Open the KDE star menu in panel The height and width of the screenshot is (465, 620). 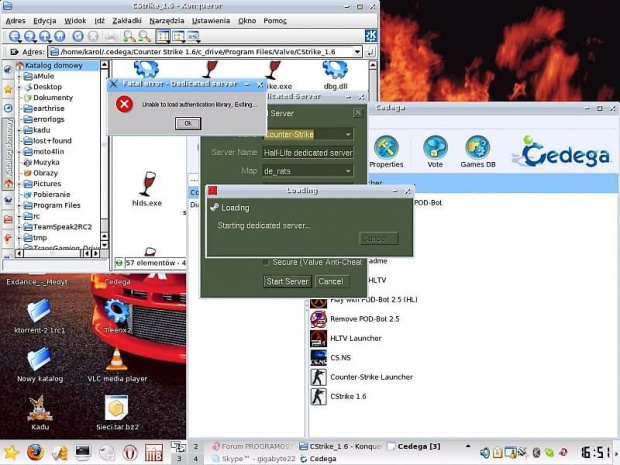point(11,453)
